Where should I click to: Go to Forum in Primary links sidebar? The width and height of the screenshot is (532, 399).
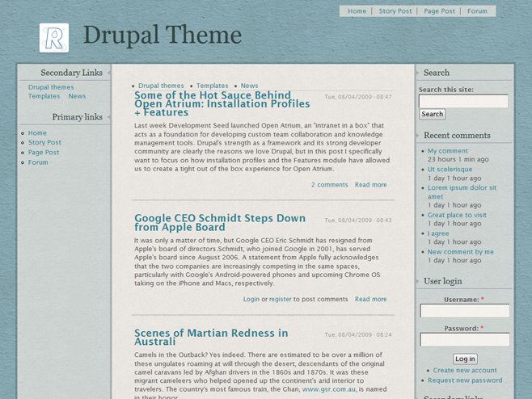click(x=38, y=162)
